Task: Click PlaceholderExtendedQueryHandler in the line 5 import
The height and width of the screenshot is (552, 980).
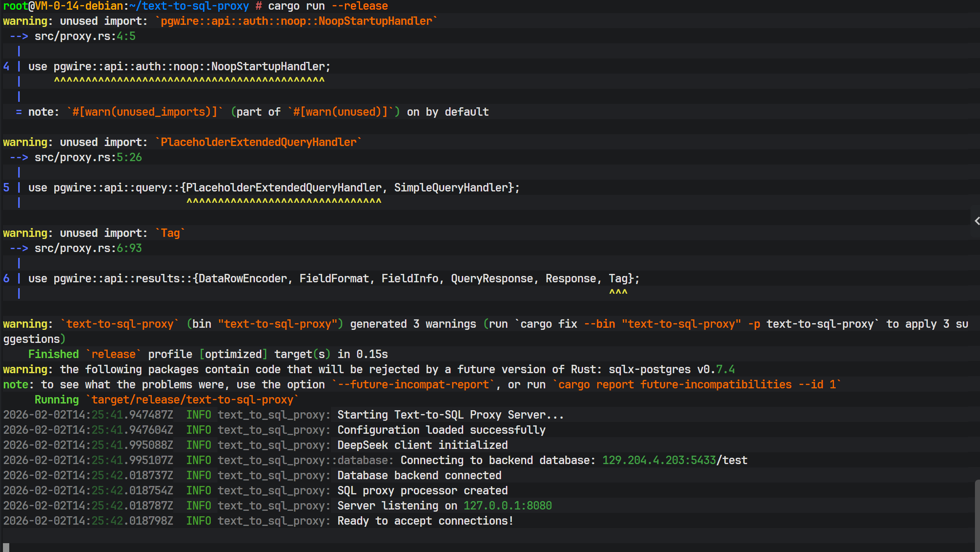Action: [284, 188]
